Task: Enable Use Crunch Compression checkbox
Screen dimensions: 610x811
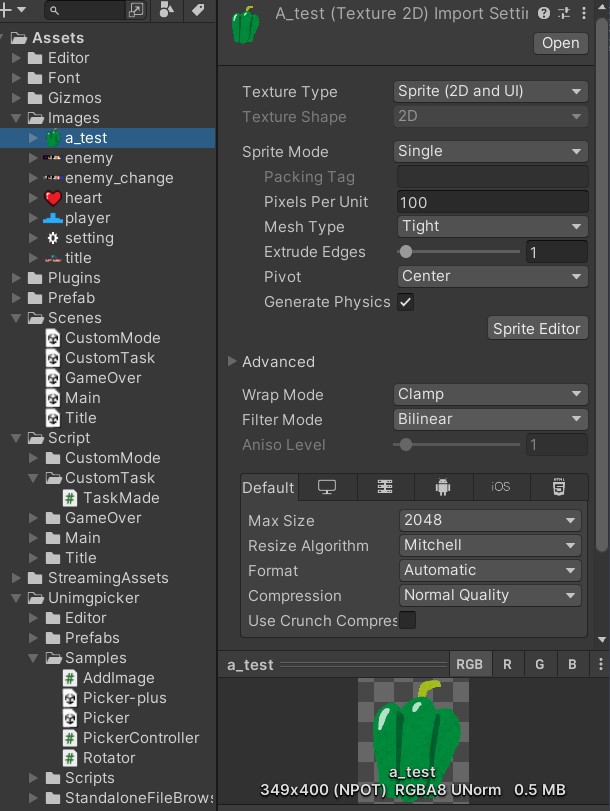Action: coord(407,620)
